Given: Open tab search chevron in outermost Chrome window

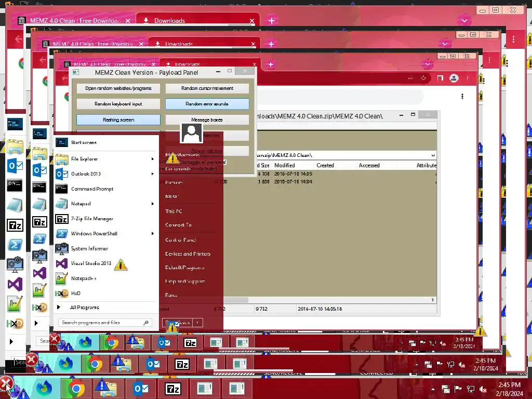Looking at the screenshot, I should (464, 21).
